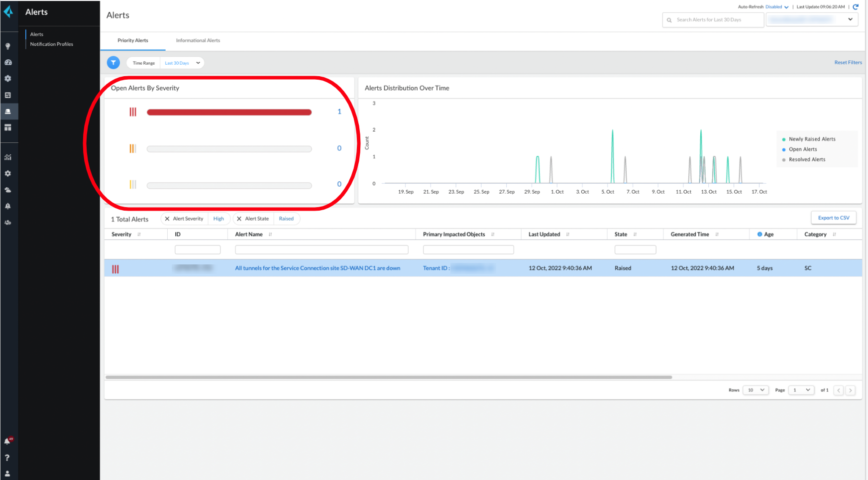This screenshot has width=868, height=480.
Task: Open the notifications bell with 49 badge
Action: (x=8, y=441)
